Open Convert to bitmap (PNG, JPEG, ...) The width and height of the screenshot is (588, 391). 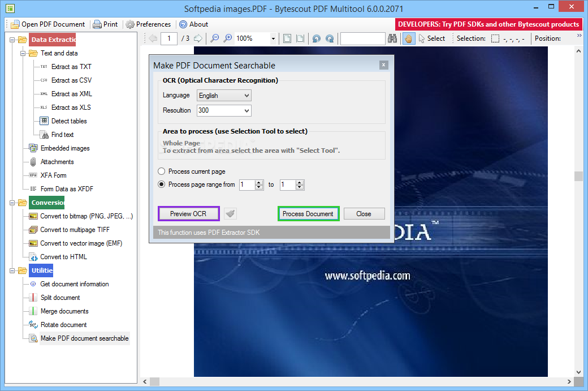87,216
